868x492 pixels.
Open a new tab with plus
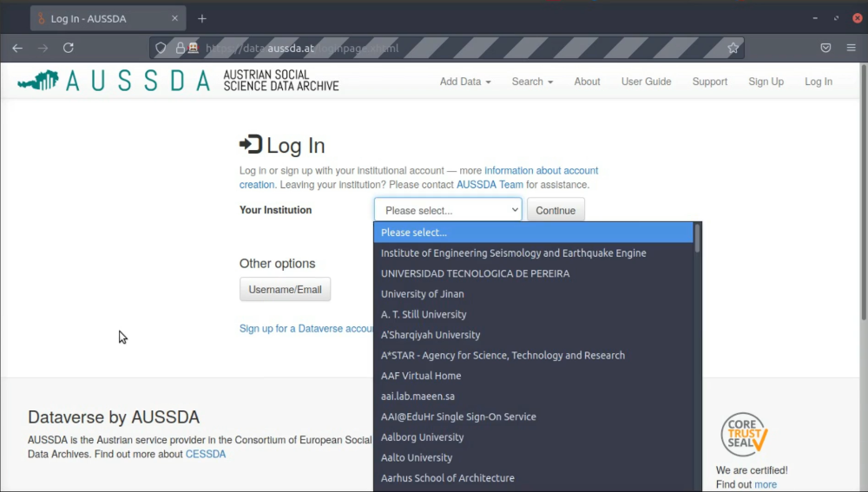[202, 19]
